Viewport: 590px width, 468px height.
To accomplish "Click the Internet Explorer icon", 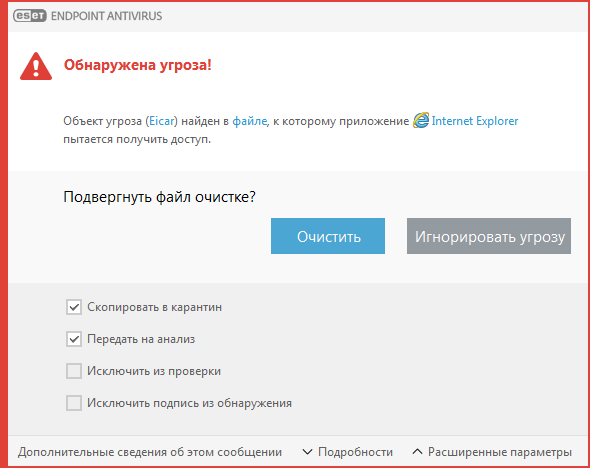I will (421, 120).
